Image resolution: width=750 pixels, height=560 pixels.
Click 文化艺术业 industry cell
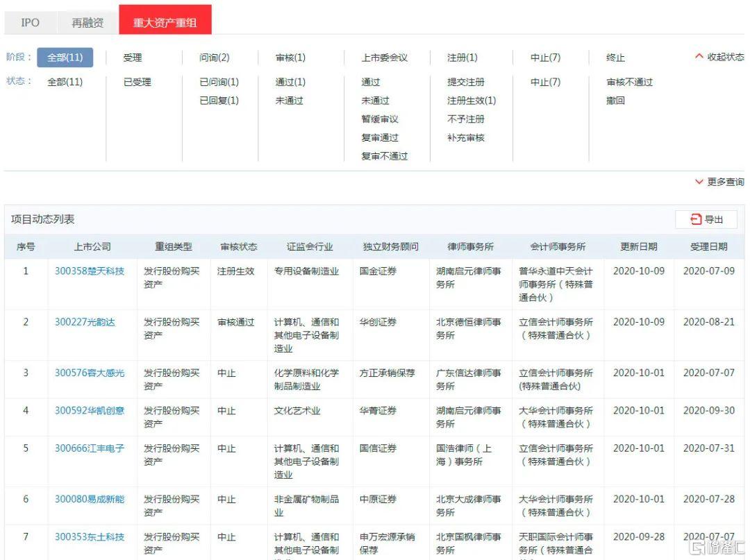pos(297,410)
